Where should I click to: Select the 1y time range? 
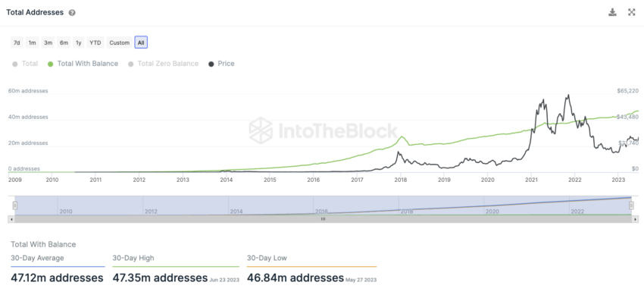[x=79, y=42]
